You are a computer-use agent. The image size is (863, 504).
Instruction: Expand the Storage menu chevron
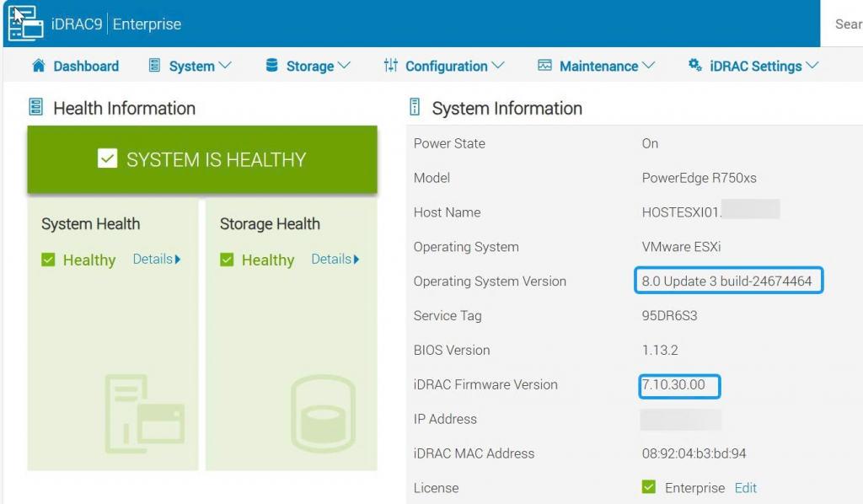point(344,66)
